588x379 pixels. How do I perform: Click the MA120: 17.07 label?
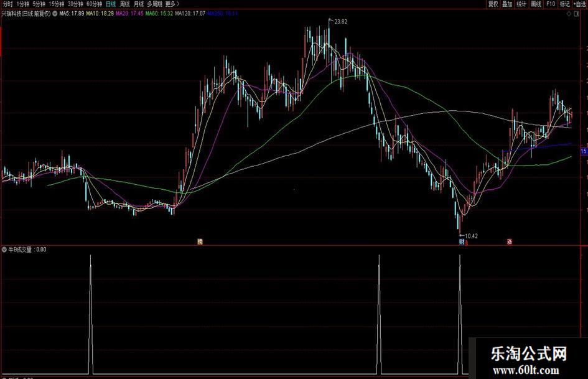[x=190, y=14]
